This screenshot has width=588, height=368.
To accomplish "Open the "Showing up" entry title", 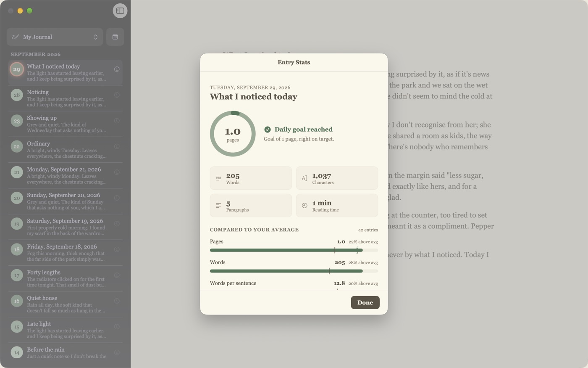I will pyautogui.click(x=42, y=118).
